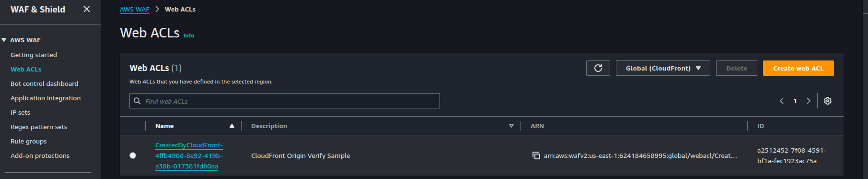Collapse the AWS WAF navigation section
Screen dimensions: 868x179
(4, 40)
